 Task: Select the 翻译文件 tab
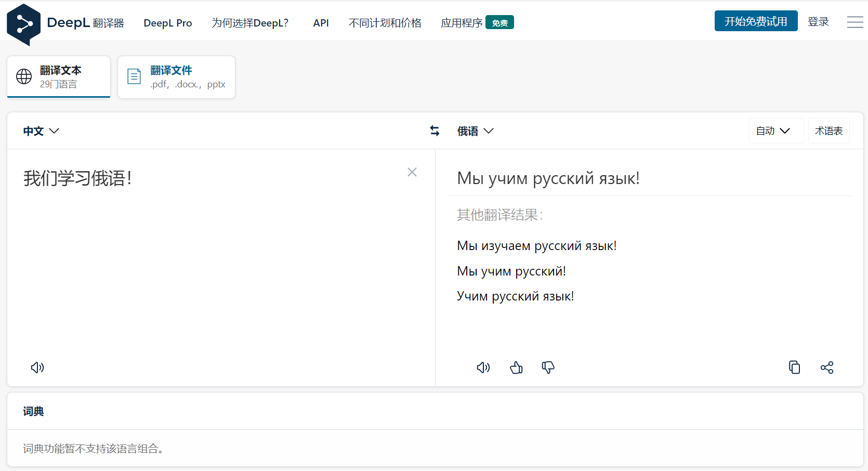click(176, 77)
